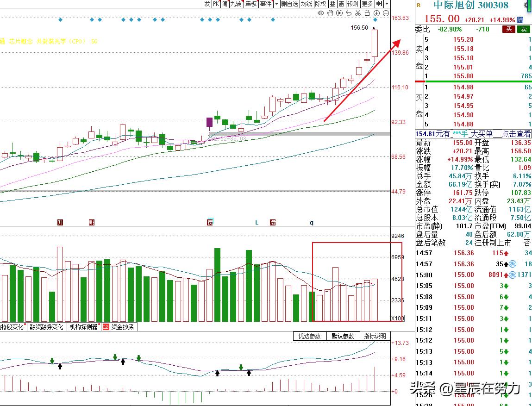Zoom out the K-line chart with minus icon
Viewport: 532px width, 406px height.
tap(386, 13)
